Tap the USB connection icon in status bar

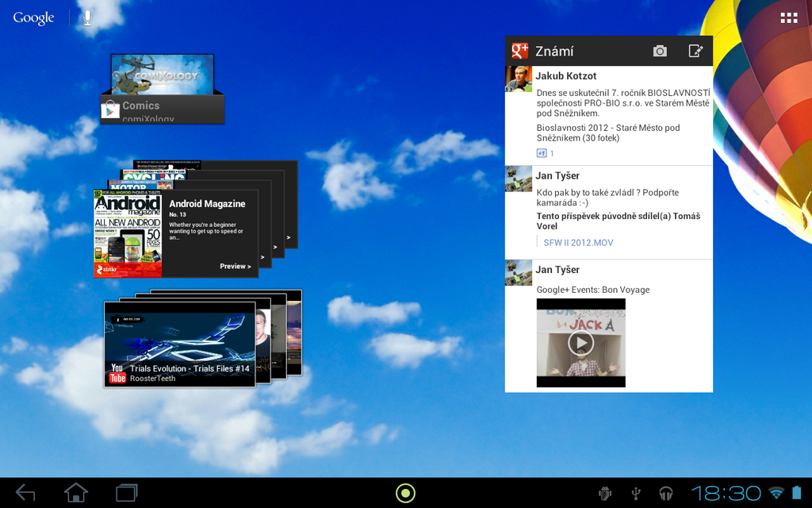(634, 492)
